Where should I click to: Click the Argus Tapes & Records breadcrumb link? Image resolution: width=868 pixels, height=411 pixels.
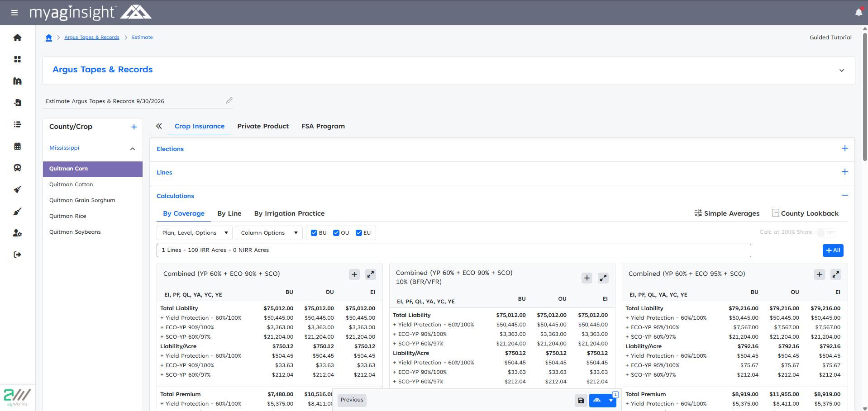(x=92, y=38)
